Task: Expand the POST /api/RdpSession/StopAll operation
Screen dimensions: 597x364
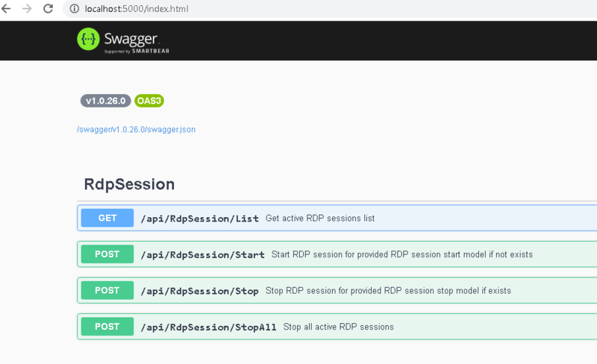Action: click(x=337, y=326)
